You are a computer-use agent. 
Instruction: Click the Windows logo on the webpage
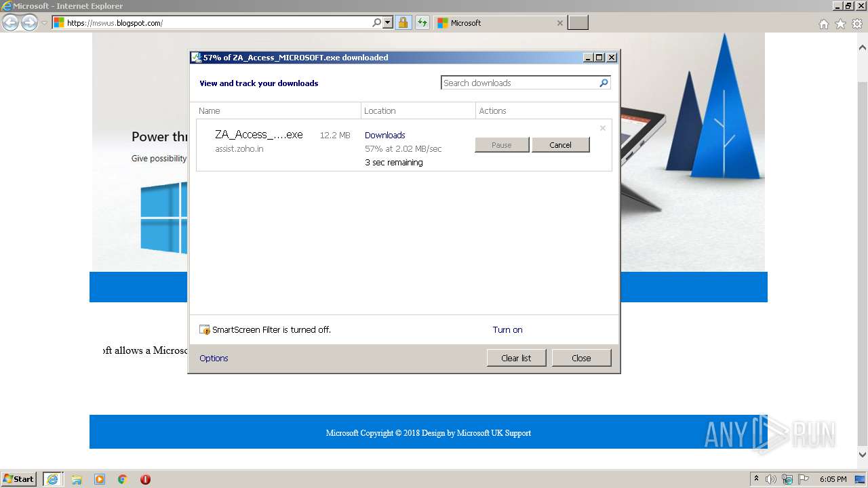163,218
